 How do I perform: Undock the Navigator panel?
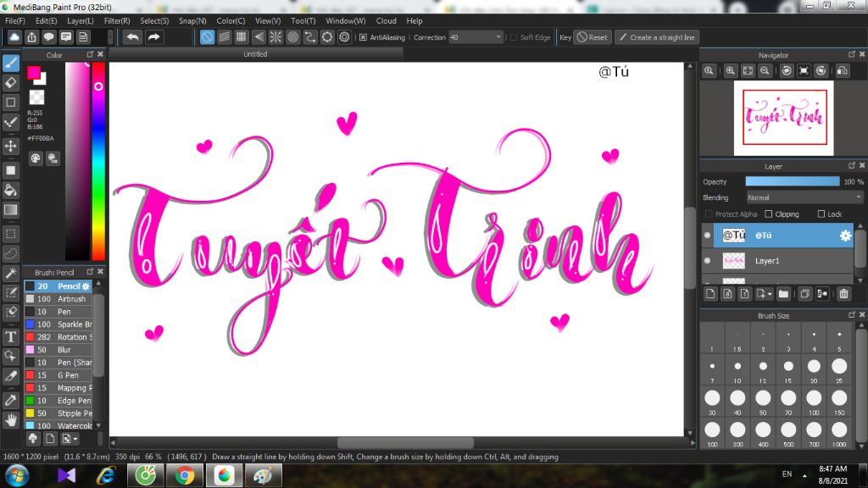(851, 54)
